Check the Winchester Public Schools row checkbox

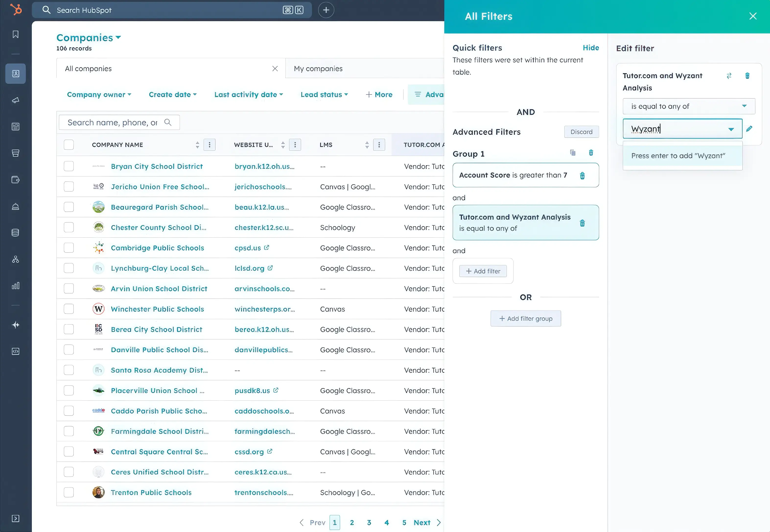click(x=69, y=309)
